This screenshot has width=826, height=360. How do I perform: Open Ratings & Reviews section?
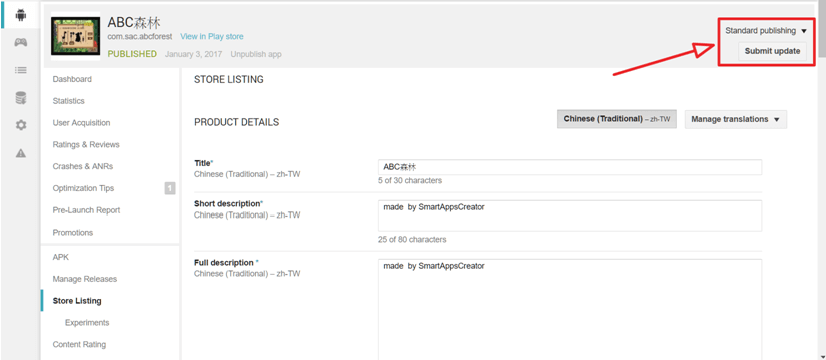[x=86, y=144]
